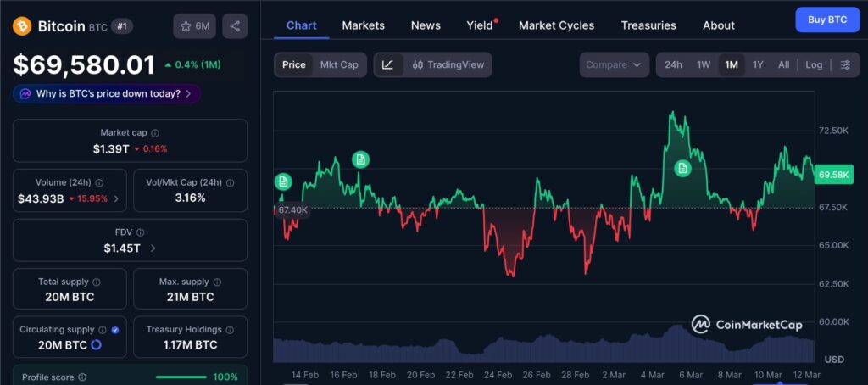Click the #1 rank badge
Viewport: 868px width, 385px height.
coord(122,26)
